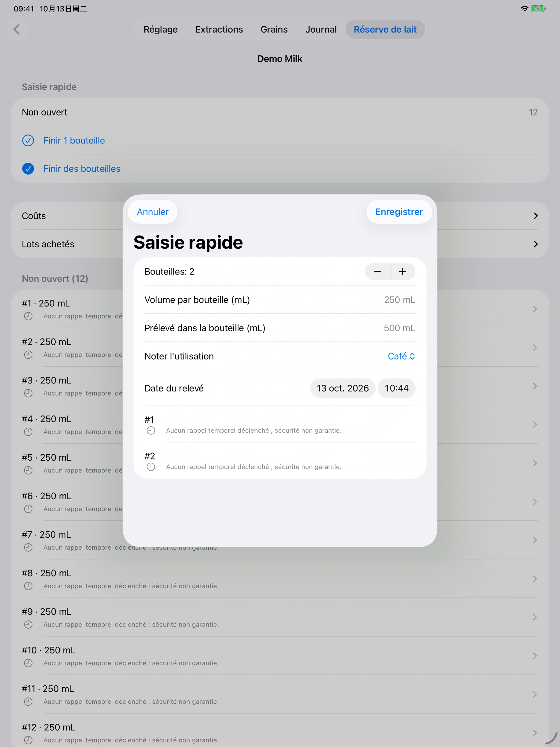Open the Non ouvert row showing 12
560x747 pixels.
(x=280, y=112)
